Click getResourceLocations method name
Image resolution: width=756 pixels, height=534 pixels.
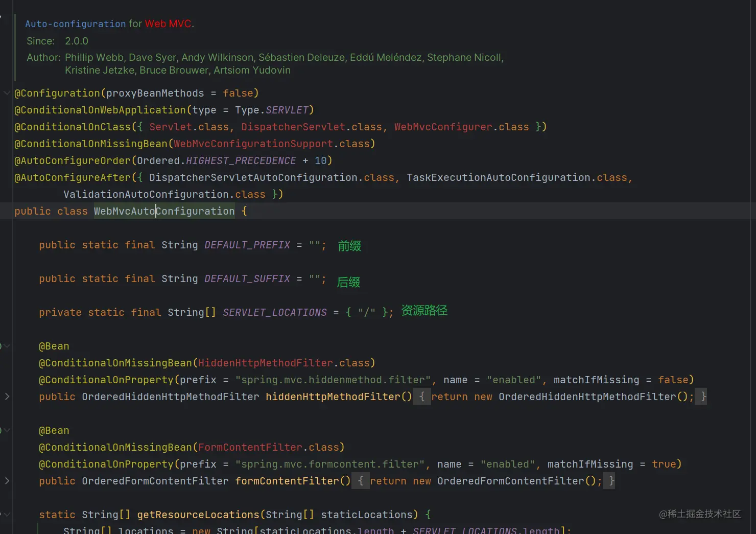(198, 515)
